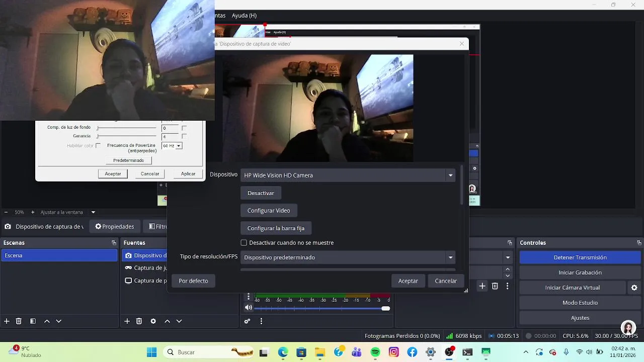Open Ayuda (H) menu
Screen dimensions: 644x362
pyautogui.click(x=244, y=16)
